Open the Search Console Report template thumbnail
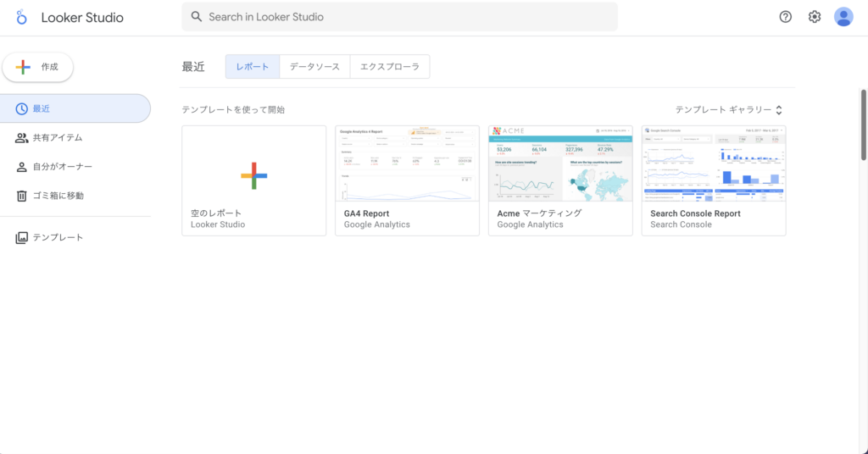The width and height of the screenshot is (868, 454). coord(714,163)
